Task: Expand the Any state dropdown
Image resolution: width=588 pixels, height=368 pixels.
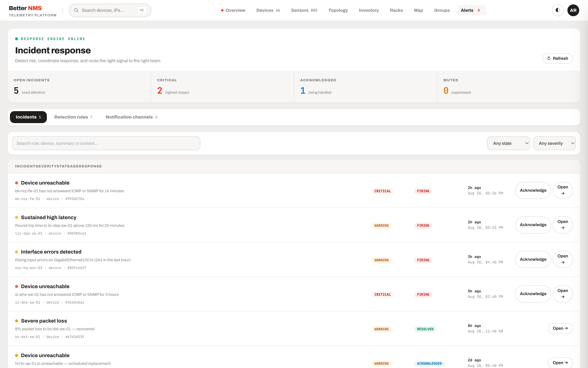Action: [509, 143]
